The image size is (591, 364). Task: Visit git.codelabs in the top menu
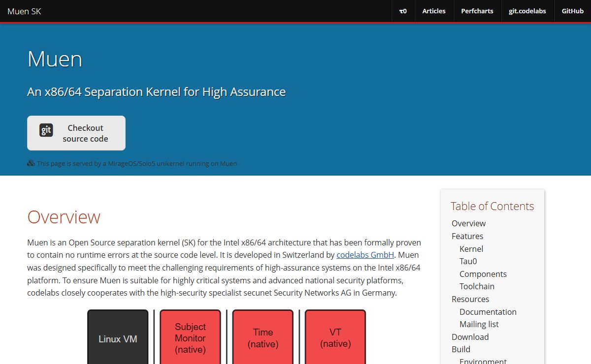click(x=527, y=11)
